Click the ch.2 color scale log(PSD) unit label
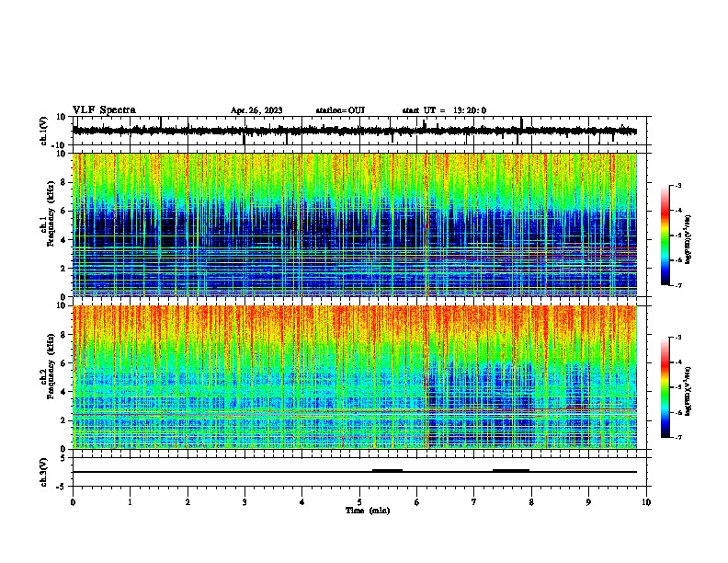728x563 pixels. pos(688,391)
